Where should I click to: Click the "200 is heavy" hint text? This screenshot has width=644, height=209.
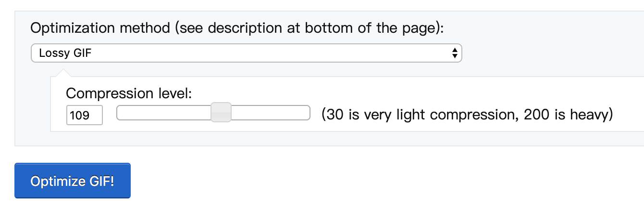565,115
